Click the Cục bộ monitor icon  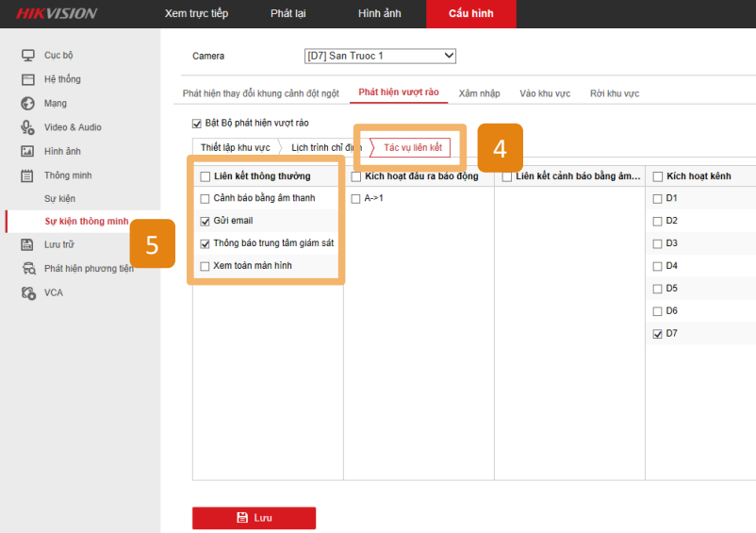coord(28,56)
